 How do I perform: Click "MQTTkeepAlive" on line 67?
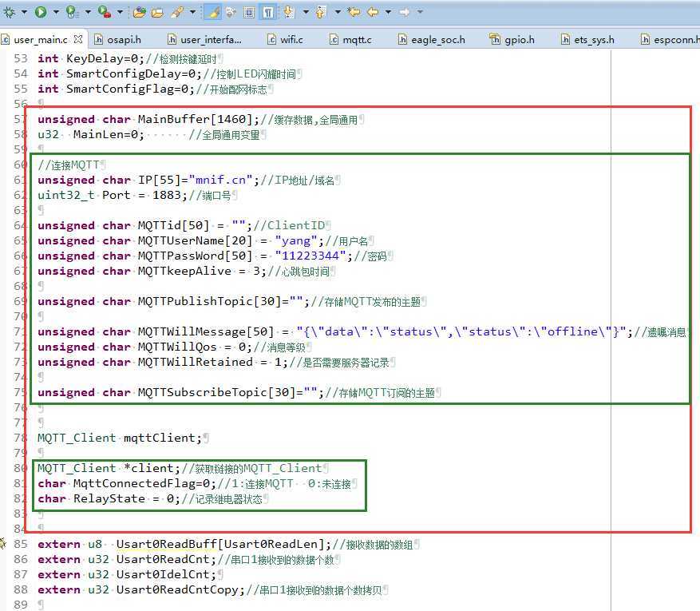point(185,271)
